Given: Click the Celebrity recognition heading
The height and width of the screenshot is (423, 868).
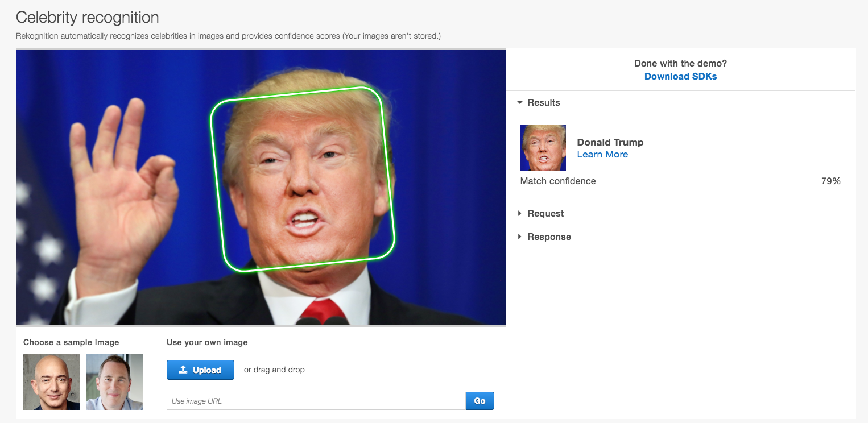Looking at the screenshot, I should point(88,18).
